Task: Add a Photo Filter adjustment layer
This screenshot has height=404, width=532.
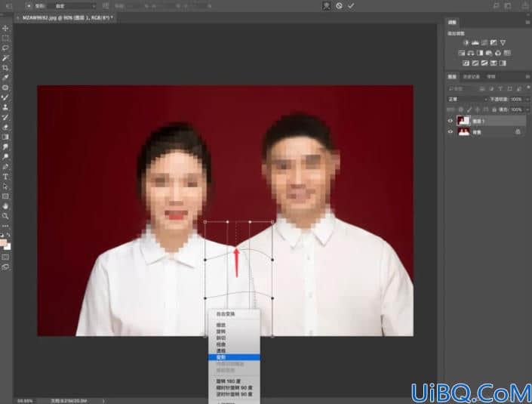Action: [x=489, y=53]
